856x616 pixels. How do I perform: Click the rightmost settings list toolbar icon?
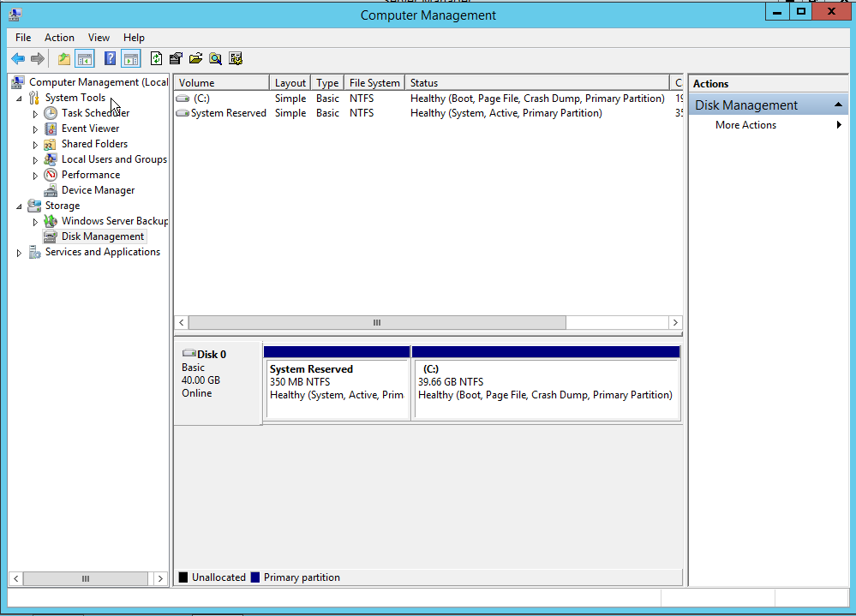pos(236,59)
